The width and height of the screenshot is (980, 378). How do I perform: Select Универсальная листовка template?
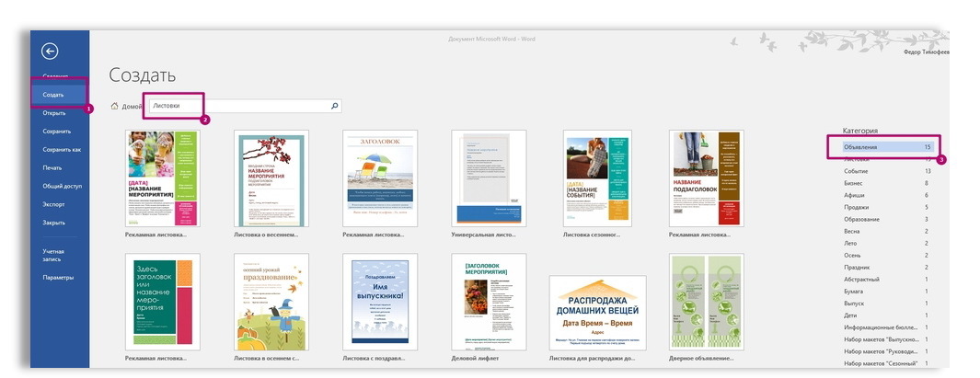[x=488, y=178]
